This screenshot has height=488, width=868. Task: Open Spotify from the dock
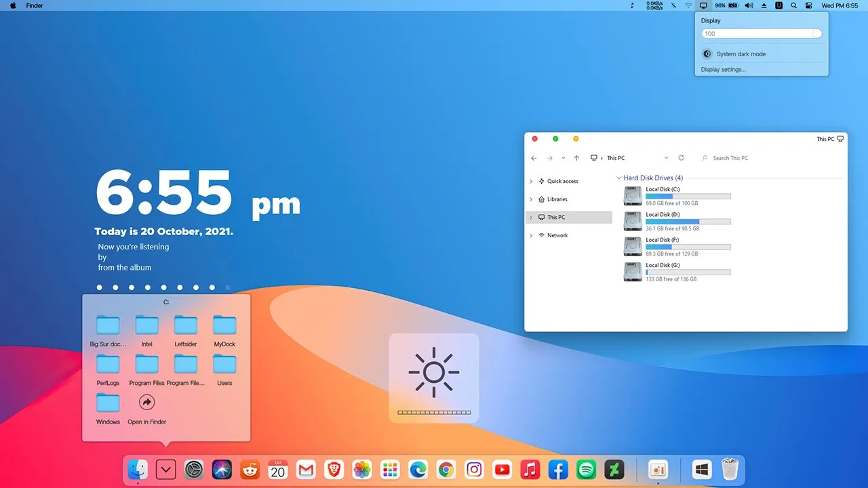pos(585,469)
